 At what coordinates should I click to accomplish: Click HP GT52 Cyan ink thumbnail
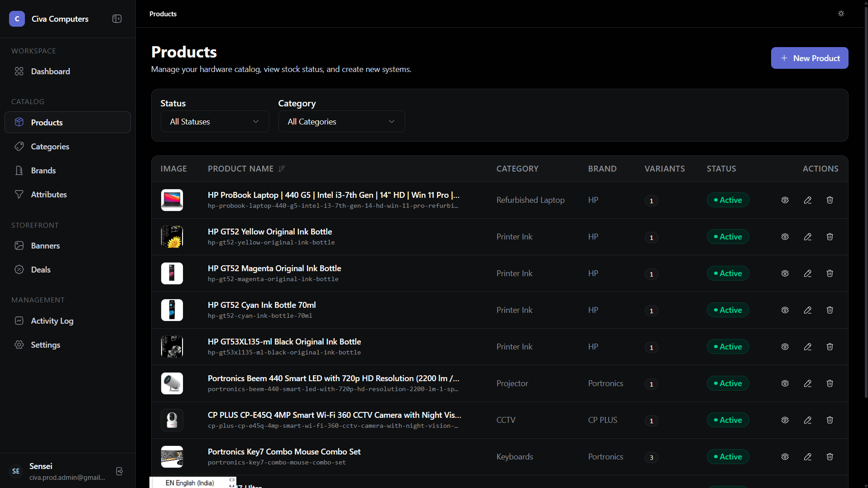pyautogui.click(x=172, y=310)
